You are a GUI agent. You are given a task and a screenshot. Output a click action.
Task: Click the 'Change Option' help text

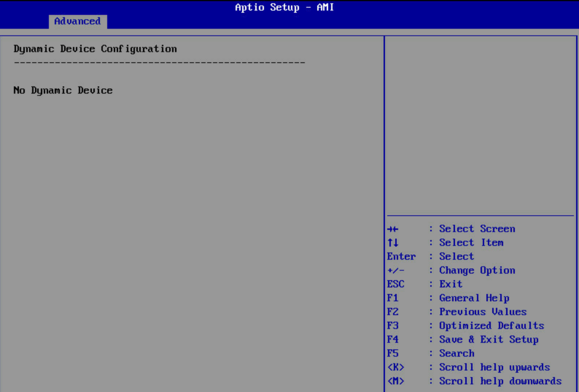tap(477, 270)
